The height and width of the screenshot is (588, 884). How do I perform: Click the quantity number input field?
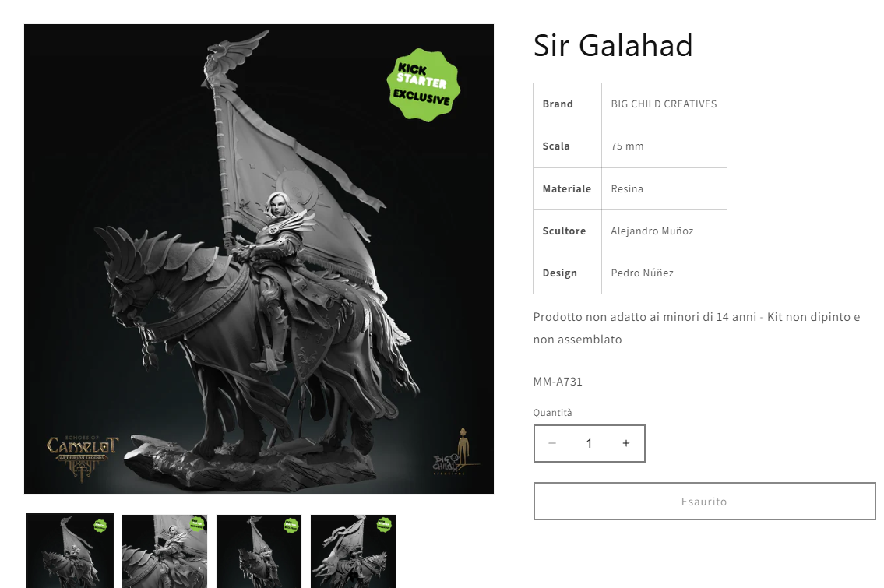(589, 443)
